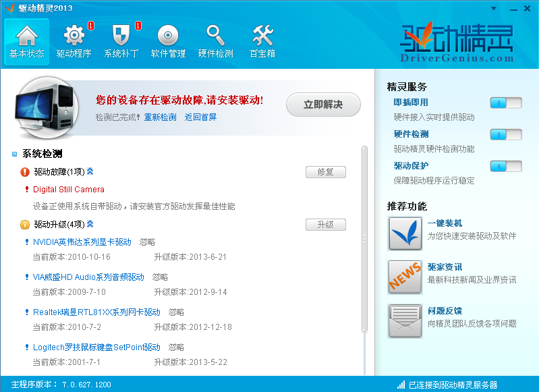Click the red exclamation beside Digital Still Camera

27,189
